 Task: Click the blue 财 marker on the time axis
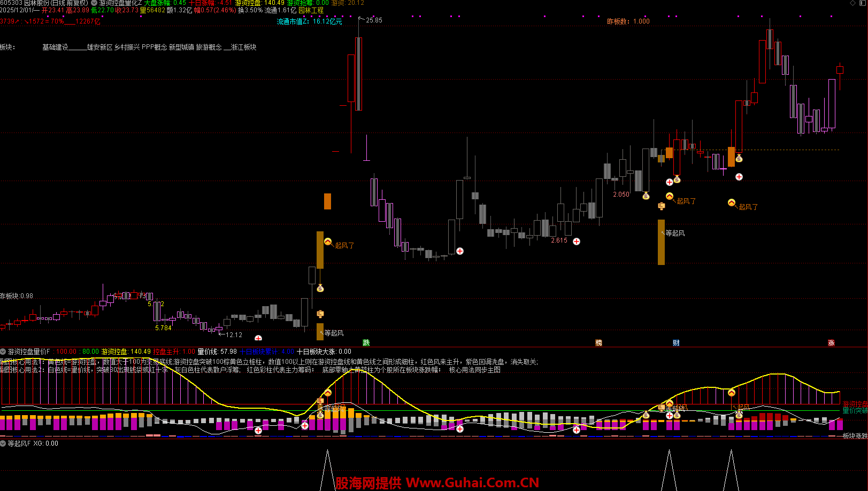pyautogui.click(x=676, y=342)
